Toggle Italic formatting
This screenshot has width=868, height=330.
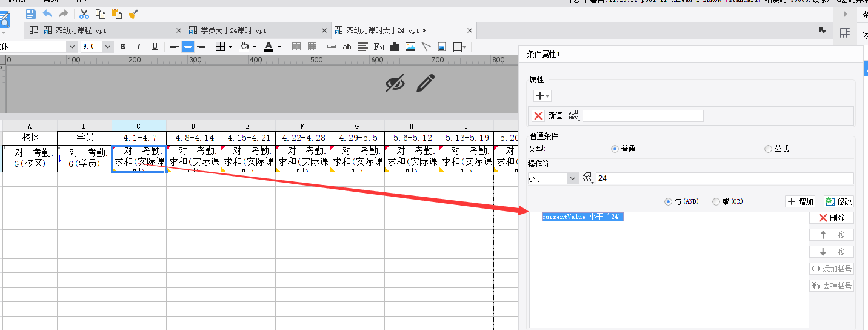[139, 47]
